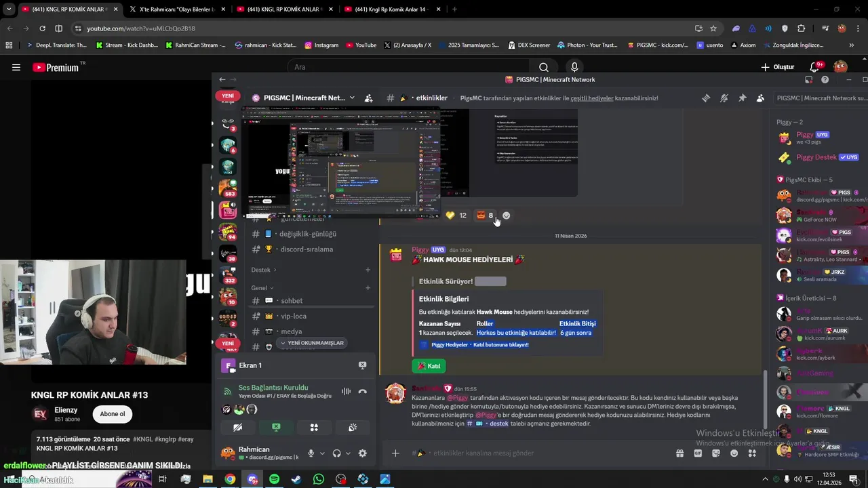This screenshot has height=488, width=868.
Task: Open microphone input options arrow
Action: [x=322, y=453]
